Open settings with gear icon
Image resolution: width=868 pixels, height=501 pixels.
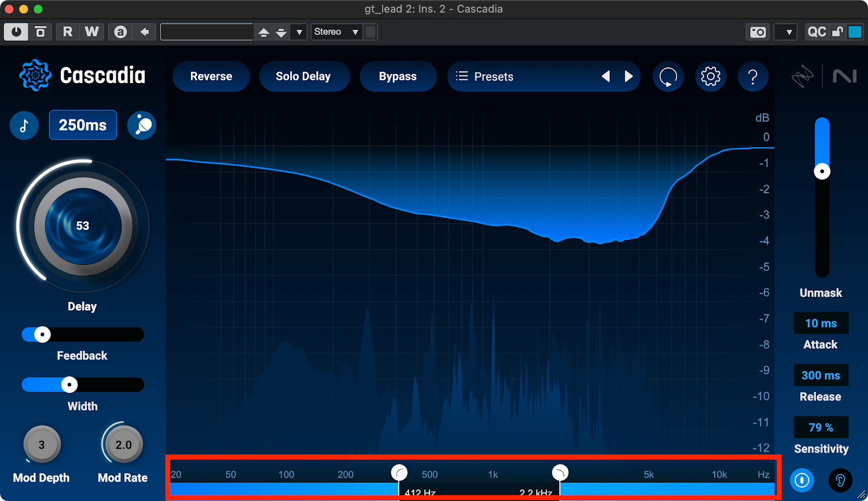pyautogui.click(x=710, y=77)
